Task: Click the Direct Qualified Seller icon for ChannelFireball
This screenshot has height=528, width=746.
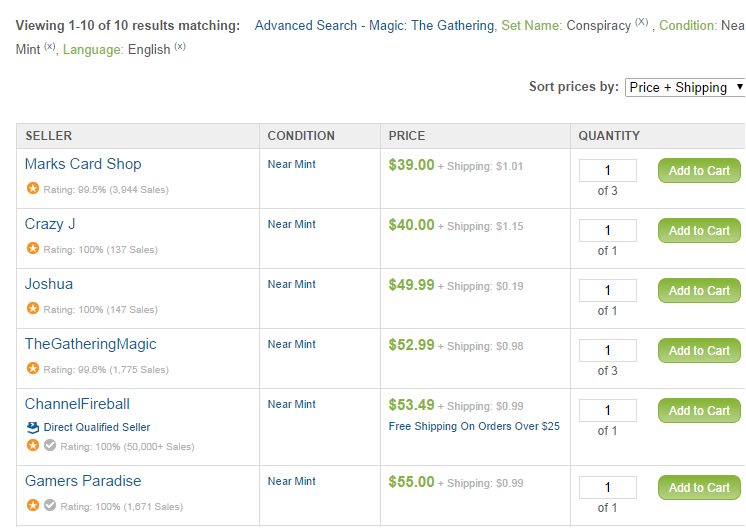Action: [x=33, y=427]
